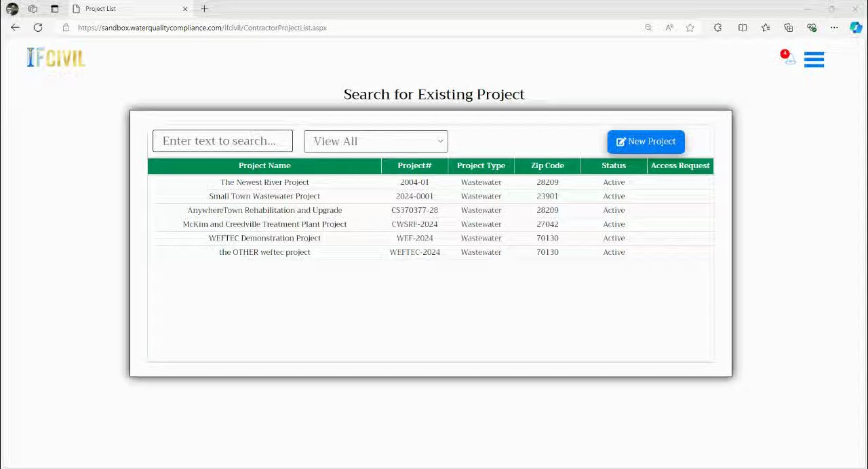Sort by Project# column header
This screenshot has height=469, width=868.
[x=414, y=165]
